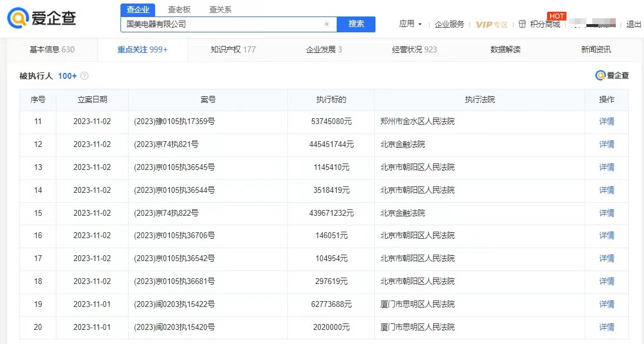Open 详情 for case (2023)闽0203执15420号
The height and width of the screenshot is (344, 644).
click(606, 328)
